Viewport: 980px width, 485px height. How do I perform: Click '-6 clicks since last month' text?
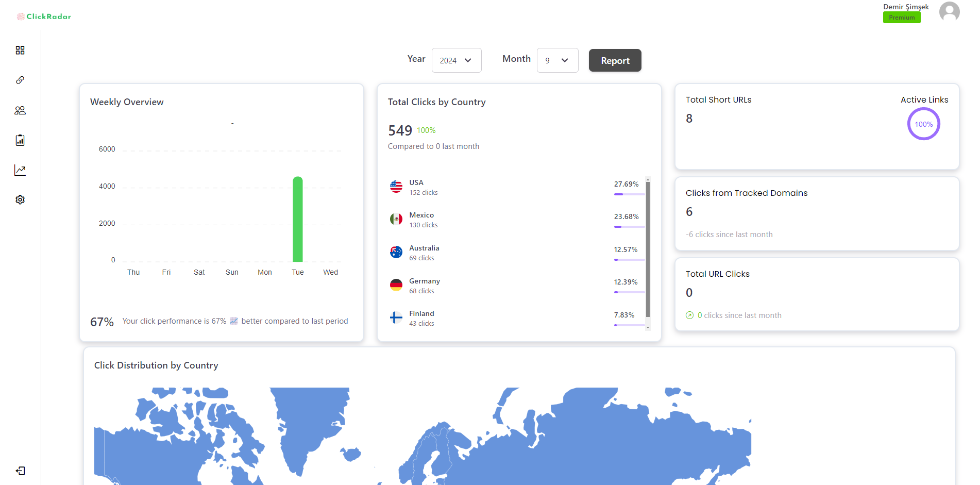coord(729,235)
